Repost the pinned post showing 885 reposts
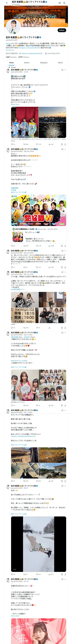The width and height of the screenshot is (72, 644). tap(26, 144)
